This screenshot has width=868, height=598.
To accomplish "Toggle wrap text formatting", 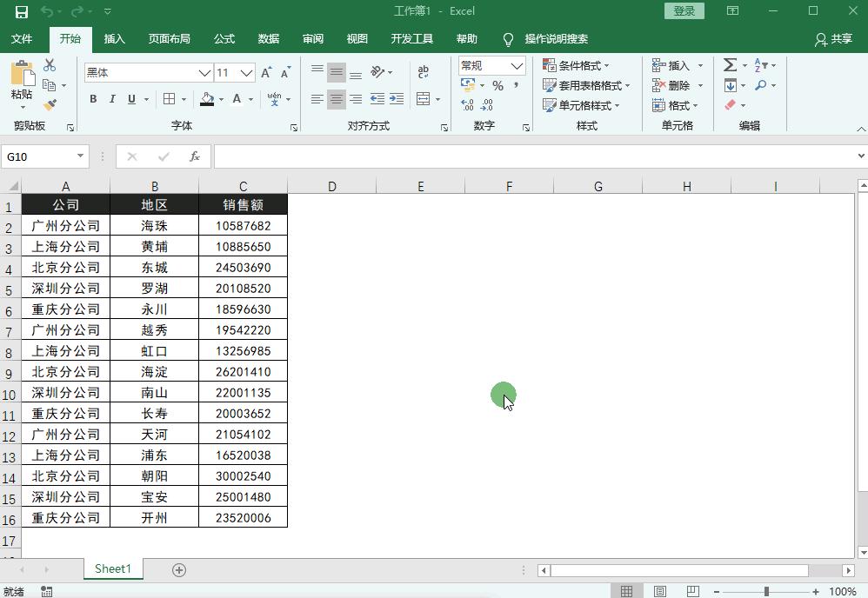I will coord(423,72).
